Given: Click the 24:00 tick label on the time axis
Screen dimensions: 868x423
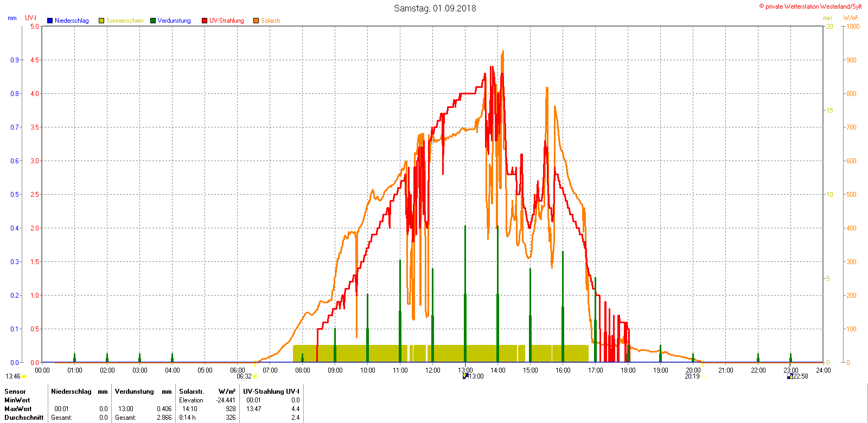Looking at the screenshot, I should [824, 370].
